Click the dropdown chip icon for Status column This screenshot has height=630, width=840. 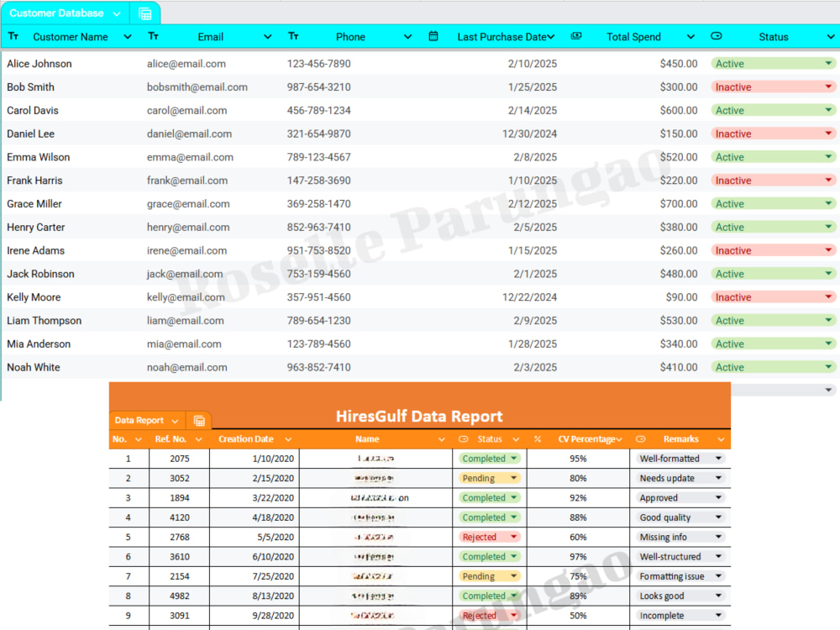717,36
